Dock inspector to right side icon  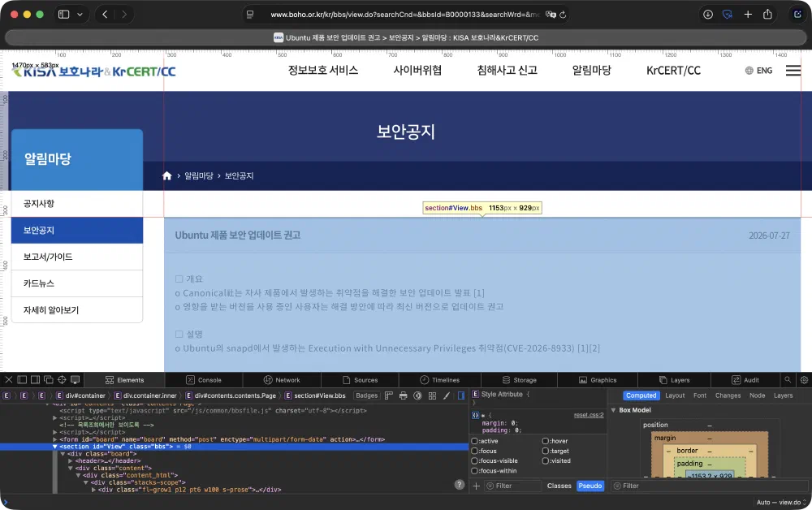coord(35,379)
